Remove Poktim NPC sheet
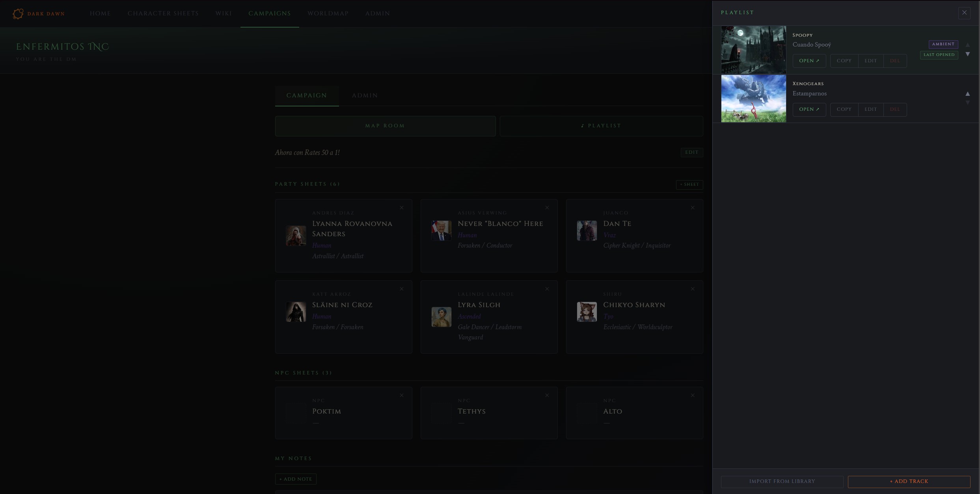This screenshot has height=494, width=980. 401,395
